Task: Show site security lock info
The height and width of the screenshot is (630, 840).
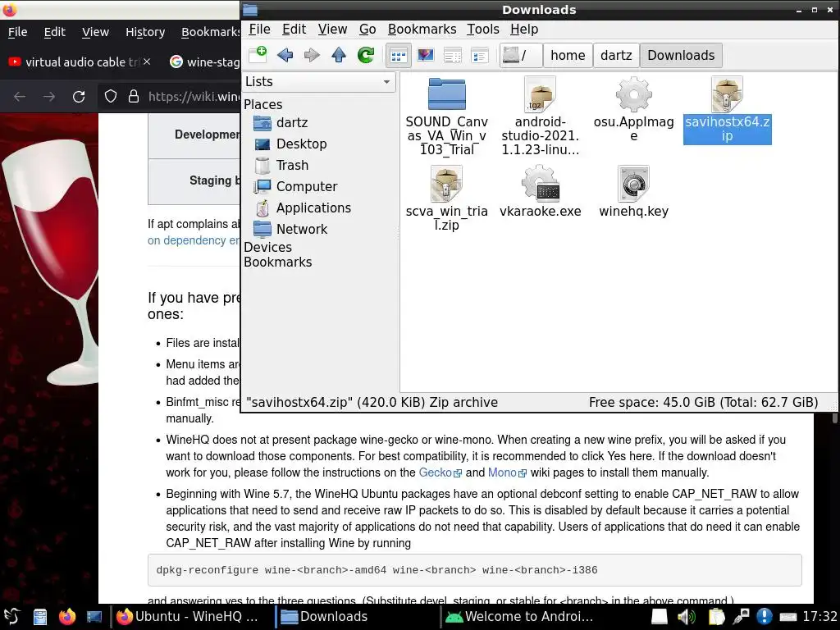Action: [134, 97]
